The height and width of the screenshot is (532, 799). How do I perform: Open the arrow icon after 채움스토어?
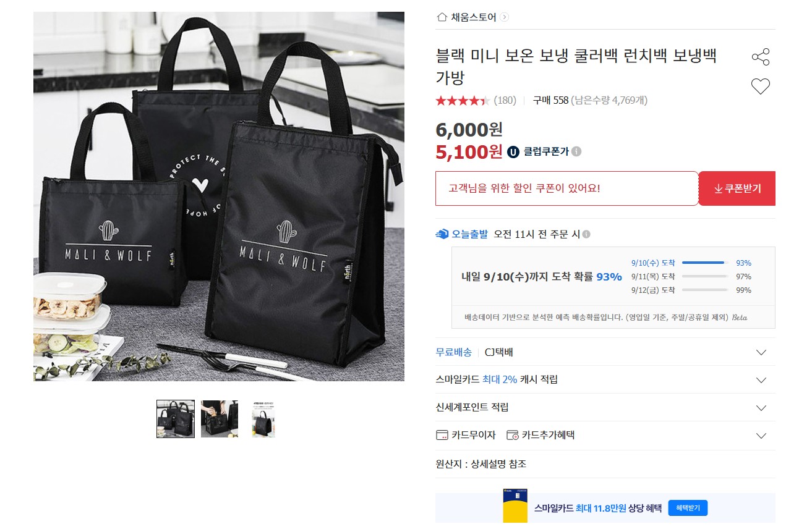tap(504, 17)
